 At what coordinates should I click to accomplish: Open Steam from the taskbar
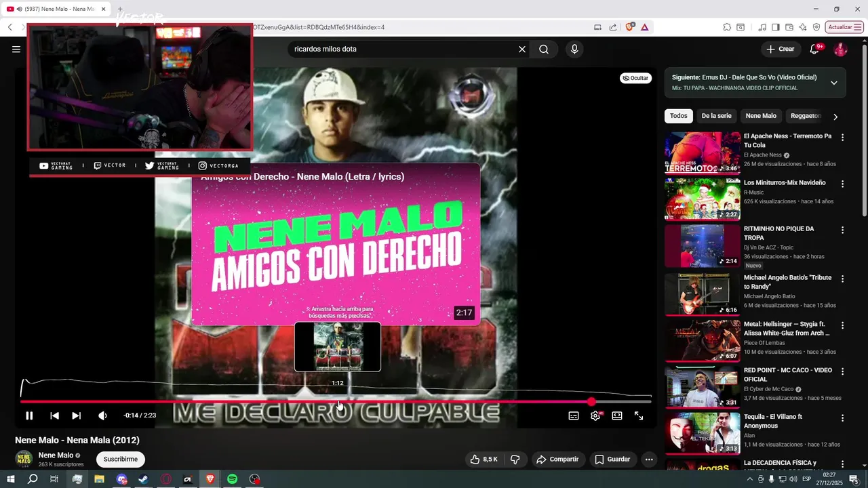(143, 479)
